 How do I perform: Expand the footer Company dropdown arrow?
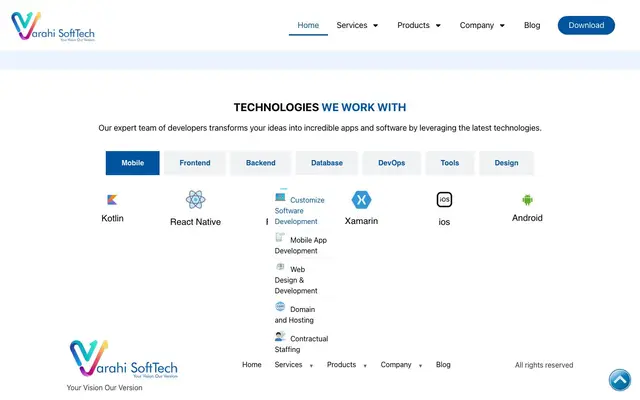tap(420, 366)
